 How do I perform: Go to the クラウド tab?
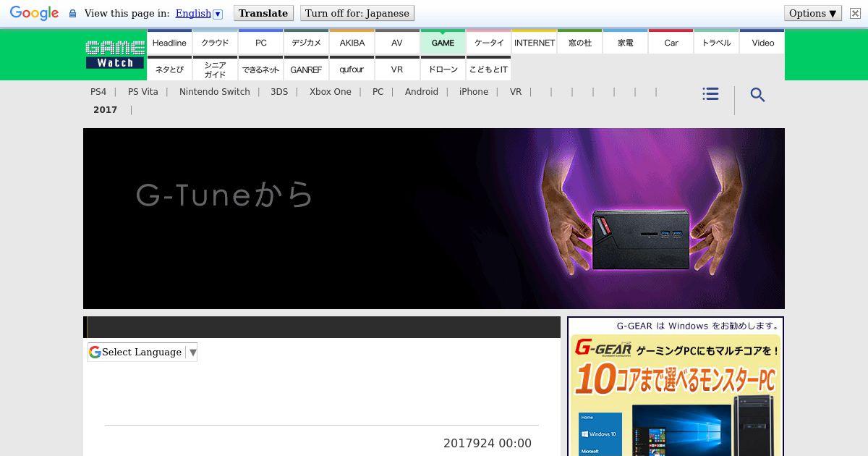(x=215, y=42)
